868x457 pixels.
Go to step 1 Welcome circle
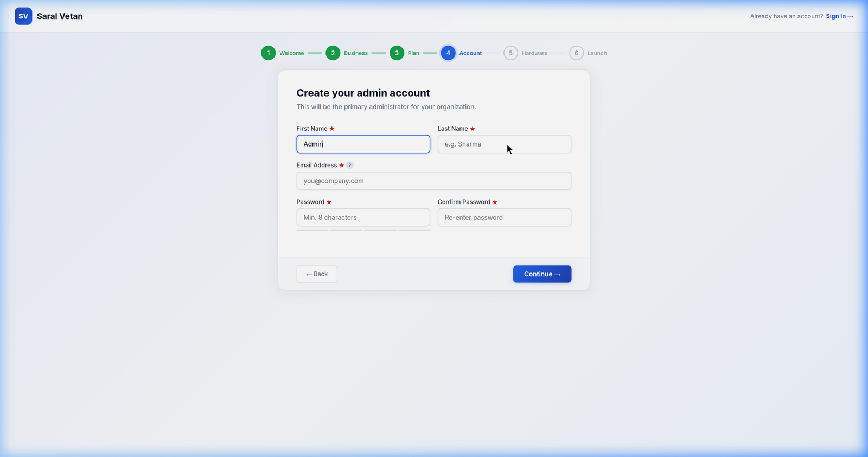[269, 53]
